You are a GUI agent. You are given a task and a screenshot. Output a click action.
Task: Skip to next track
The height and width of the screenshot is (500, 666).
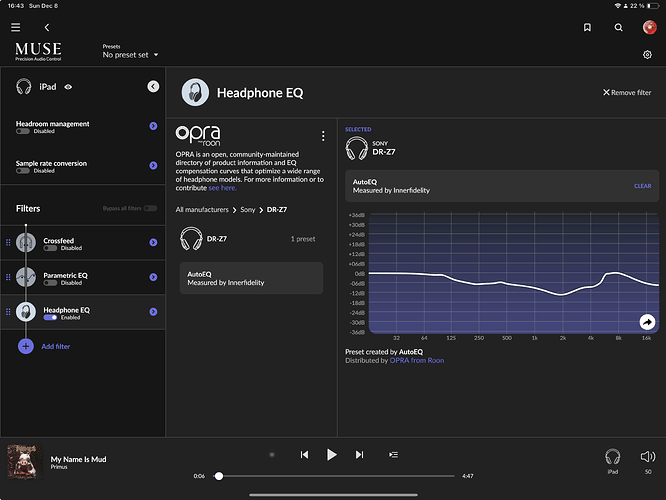click(x=359, y=455)
